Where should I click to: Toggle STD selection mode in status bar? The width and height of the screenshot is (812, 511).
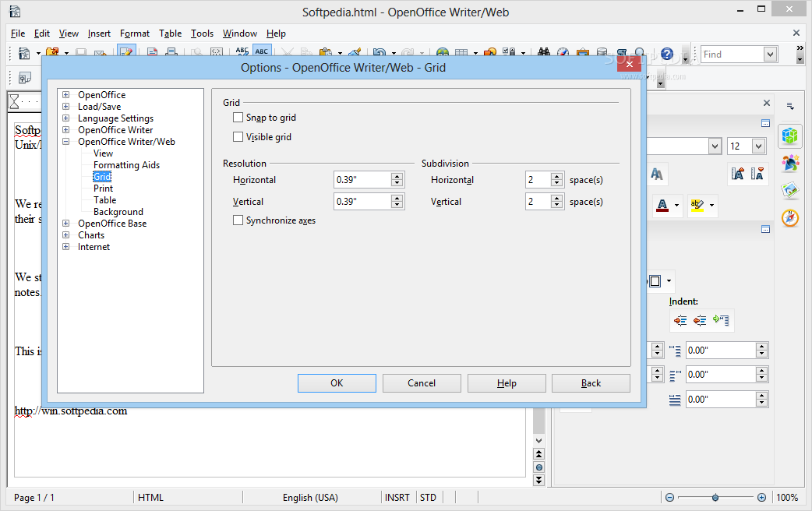coord(429,498)
